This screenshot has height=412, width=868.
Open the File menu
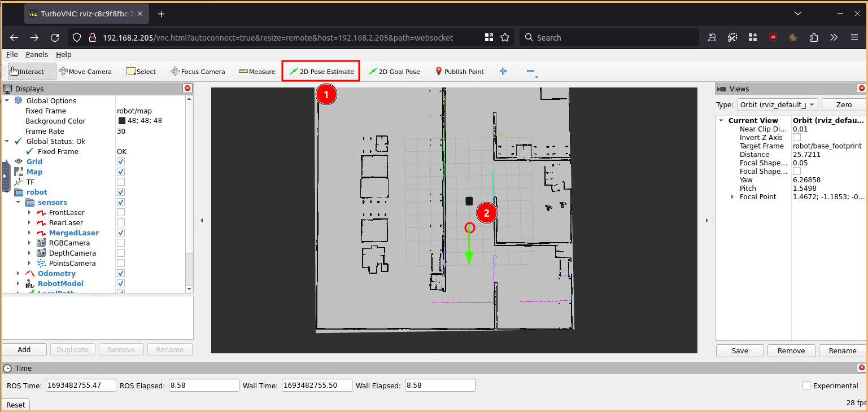point(12,54)
